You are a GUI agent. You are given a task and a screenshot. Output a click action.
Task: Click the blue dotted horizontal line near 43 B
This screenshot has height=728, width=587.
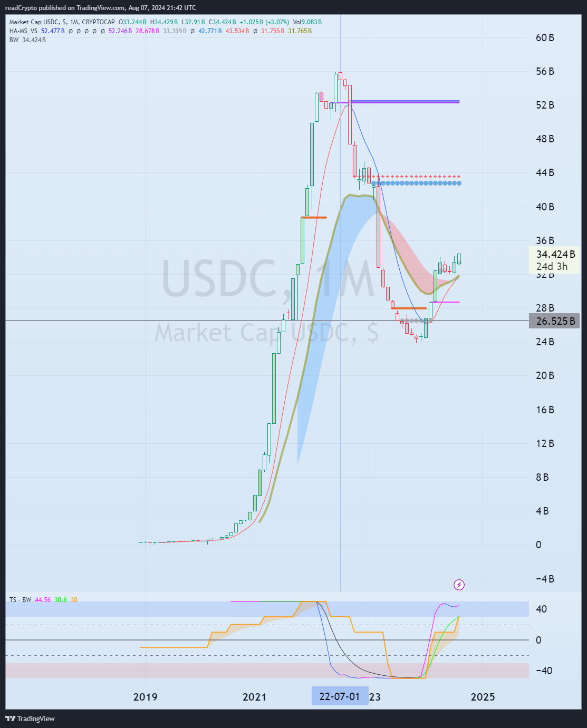pos(416,183)
